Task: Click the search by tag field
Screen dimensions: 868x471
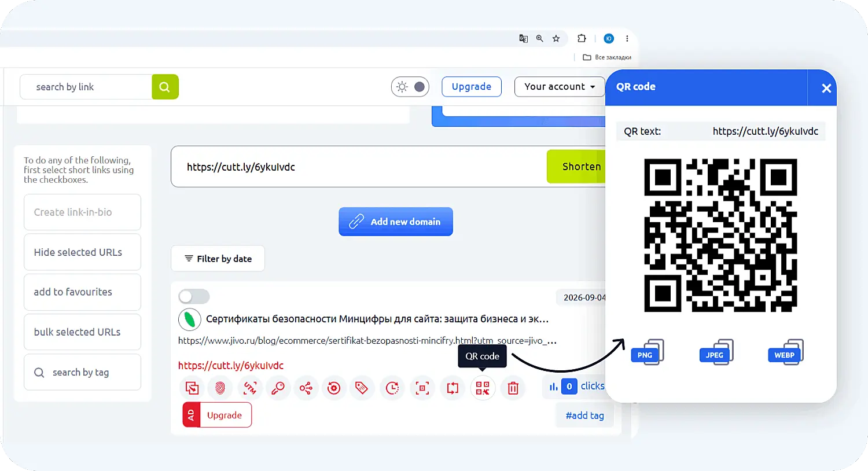Action: pyautogui.click(x=82, y=372)
